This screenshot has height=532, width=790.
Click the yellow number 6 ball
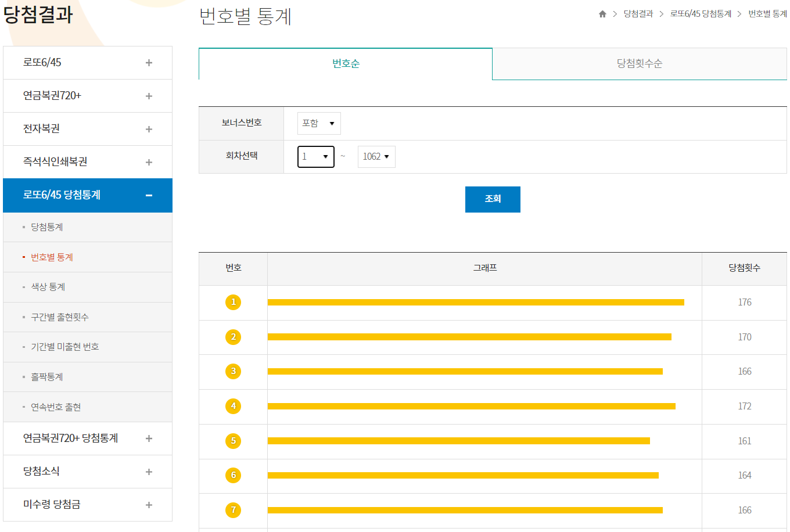tap(234, 475)
